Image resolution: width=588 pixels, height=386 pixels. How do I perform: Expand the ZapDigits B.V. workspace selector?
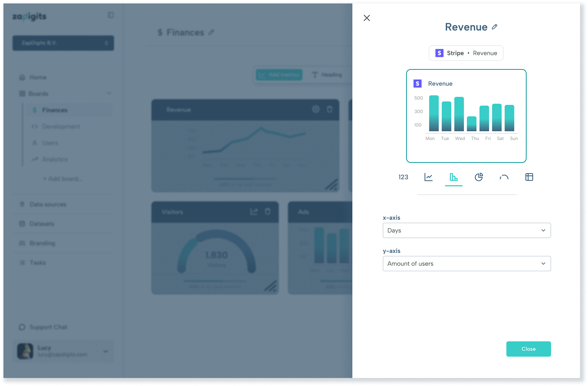pyautogui.click(x=63, y=43)
